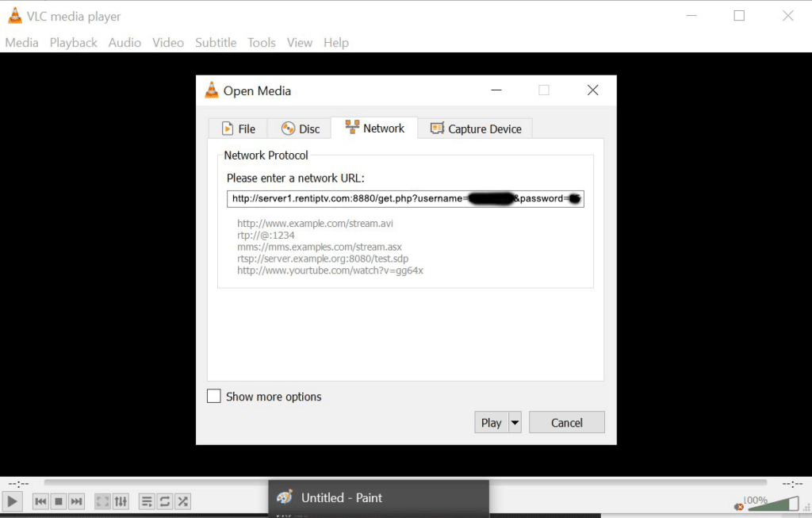Toggle fullscreen video mode
The width and height of the screenshot is (812, 518).
tap(102, 501)
